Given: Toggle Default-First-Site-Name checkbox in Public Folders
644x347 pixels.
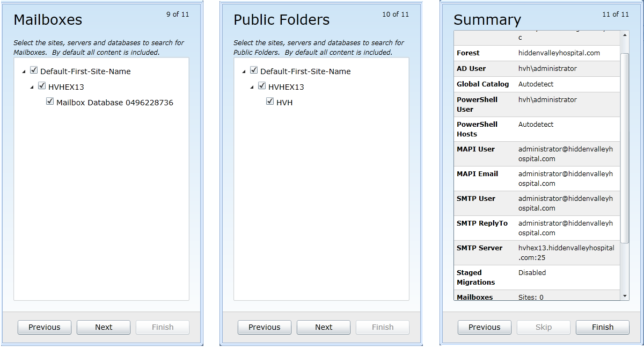Looking at the screenshot, I should coord(254,70).
